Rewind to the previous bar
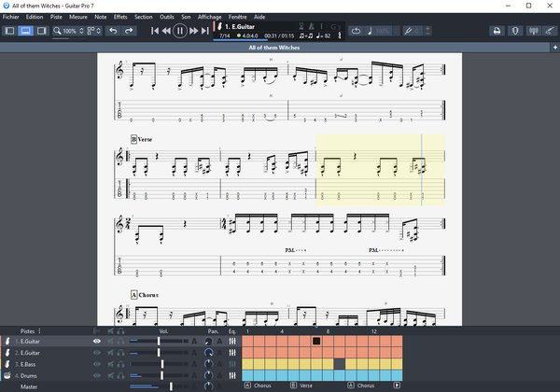 coord(166,31)
